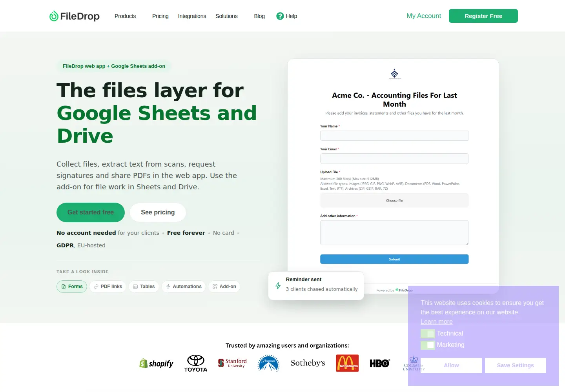Click the 'FileDrop web app + Google Sheets add-on' badge

click(114, 66)
